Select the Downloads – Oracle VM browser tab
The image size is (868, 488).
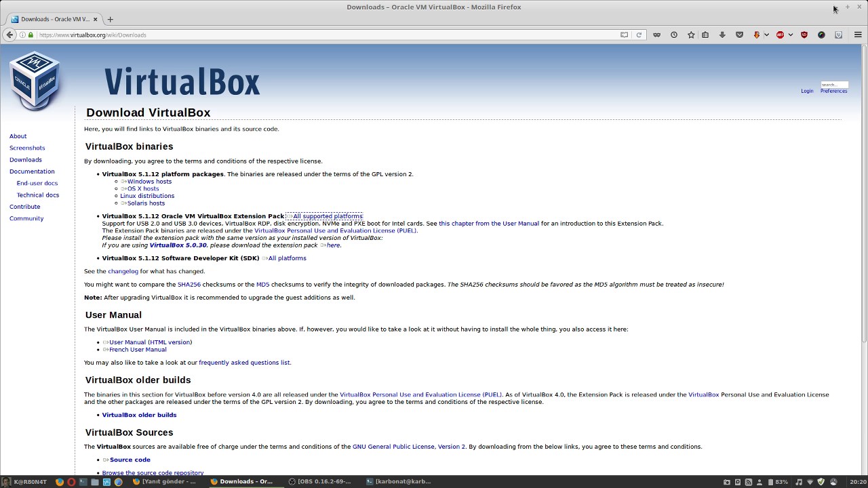[54, 19]
